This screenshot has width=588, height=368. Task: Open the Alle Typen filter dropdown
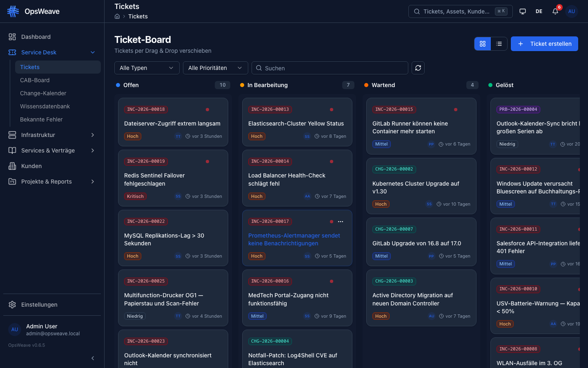pos(147,68)
